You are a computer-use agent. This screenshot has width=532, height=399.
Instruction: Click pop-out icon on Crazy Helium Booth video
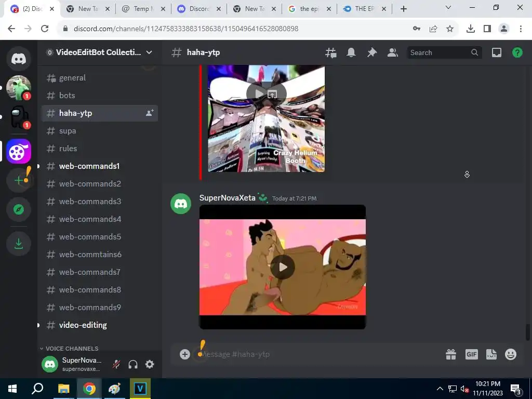(x=272, y=95)
